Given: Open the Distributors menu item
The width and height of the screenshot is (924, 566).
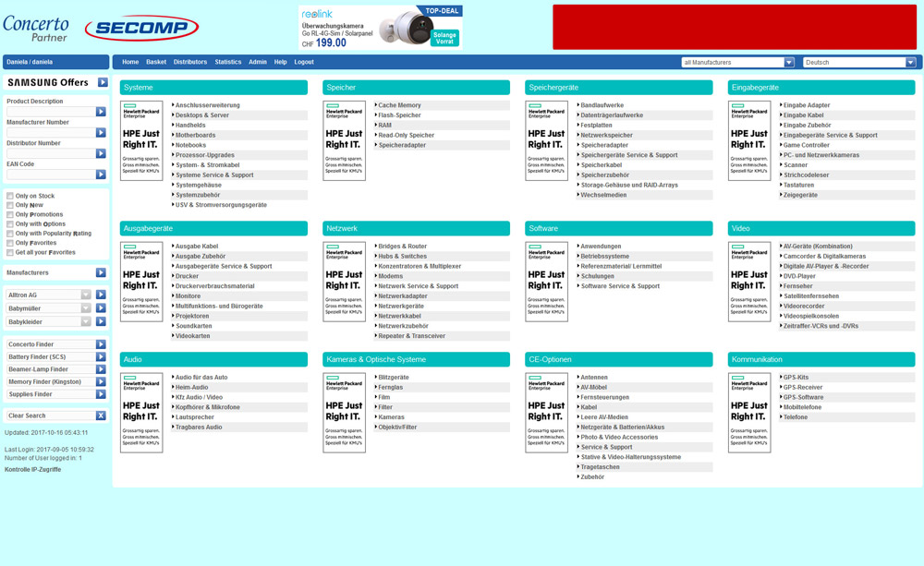Looking at the screenshot, I should (x=190, y=62).
